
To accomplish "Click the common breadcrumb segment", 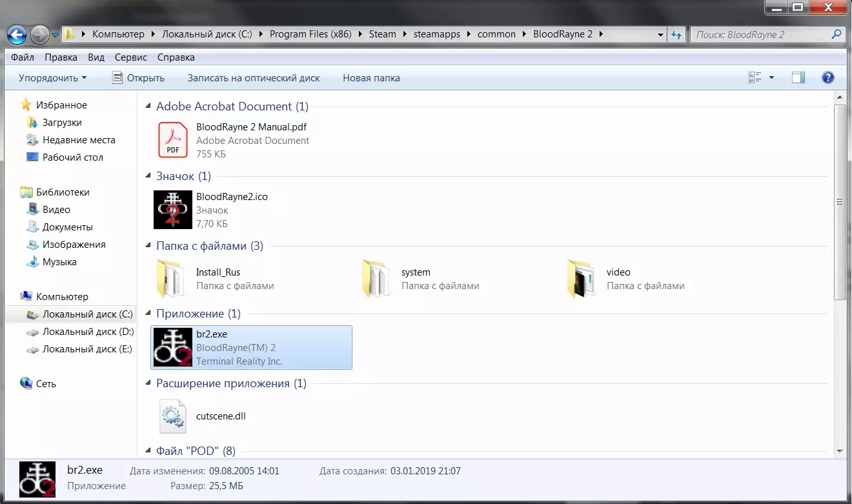I will (x=496, y=34).
